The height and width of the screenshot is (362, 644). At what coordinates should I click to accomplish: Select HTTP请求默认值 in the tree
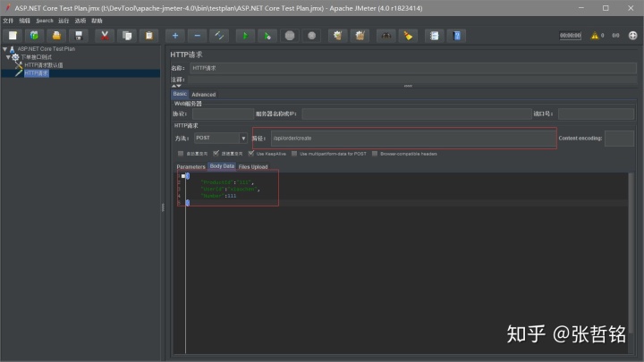[44, 65]
